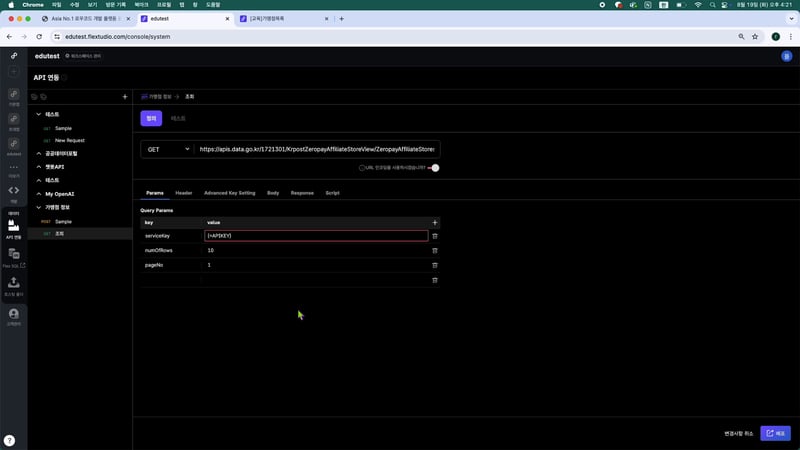Add a new query param with plus icon
Screen dimensions: 800x450
click(434, 222)
